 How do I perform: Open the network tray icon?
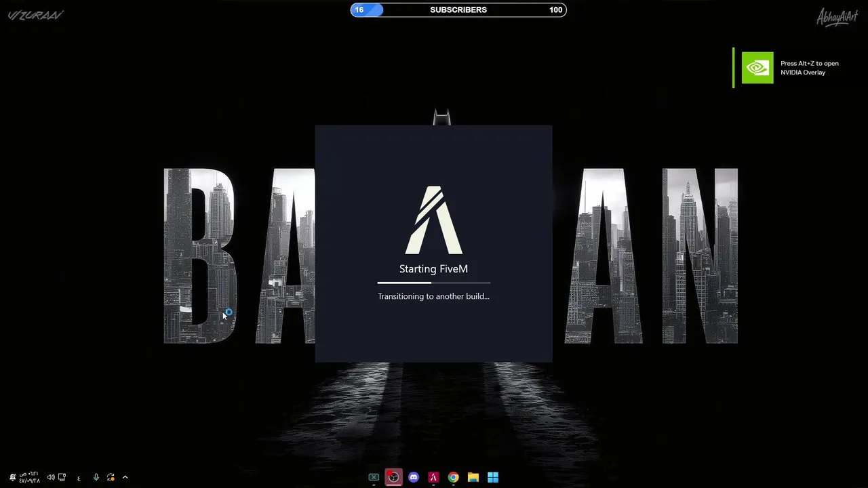(x=62, y=477)
